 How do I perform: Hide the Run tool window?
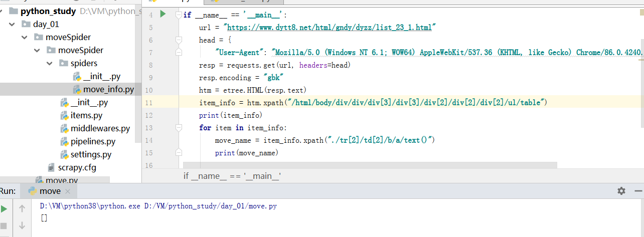(638, 191)
